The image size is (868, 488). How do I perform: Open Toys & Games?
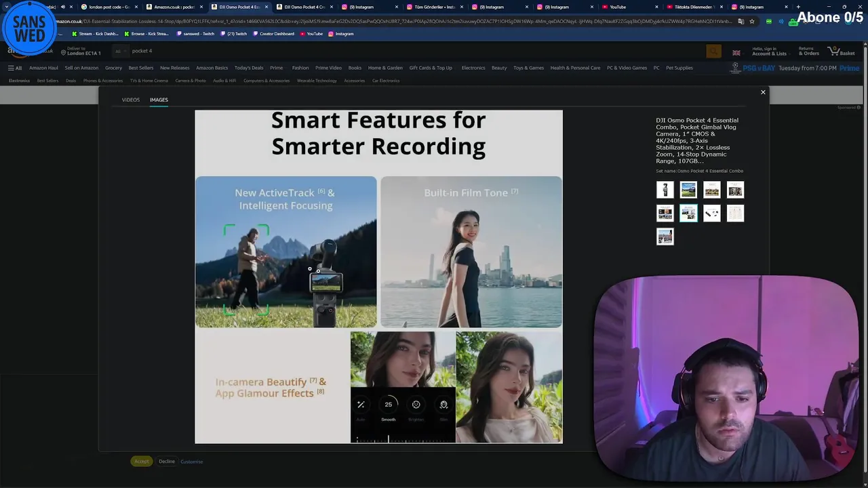[528, 68]
